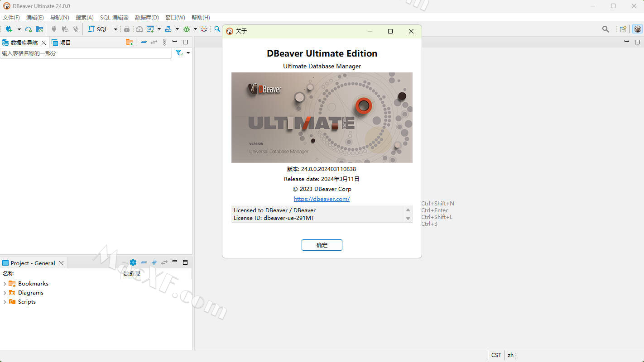Viewport: 644px width, 362px height.
Task: Click the colorful plus-pattern Tableau icon
Action: point(204,29)
